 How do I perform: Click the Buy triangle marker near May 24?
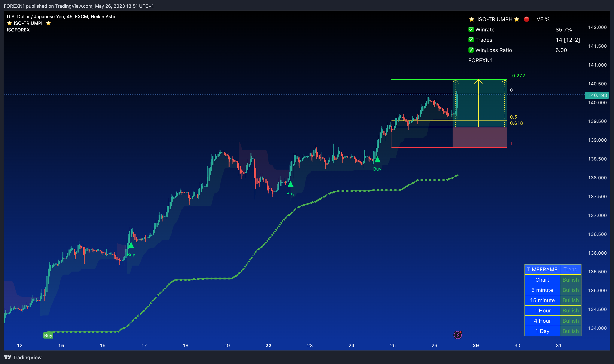pos(377,160)
